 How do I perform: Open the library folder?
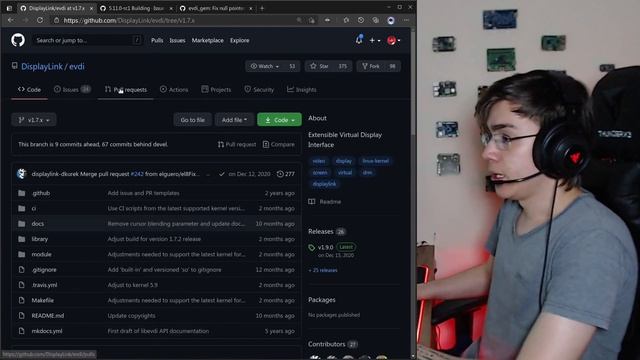tap(40, 239)
